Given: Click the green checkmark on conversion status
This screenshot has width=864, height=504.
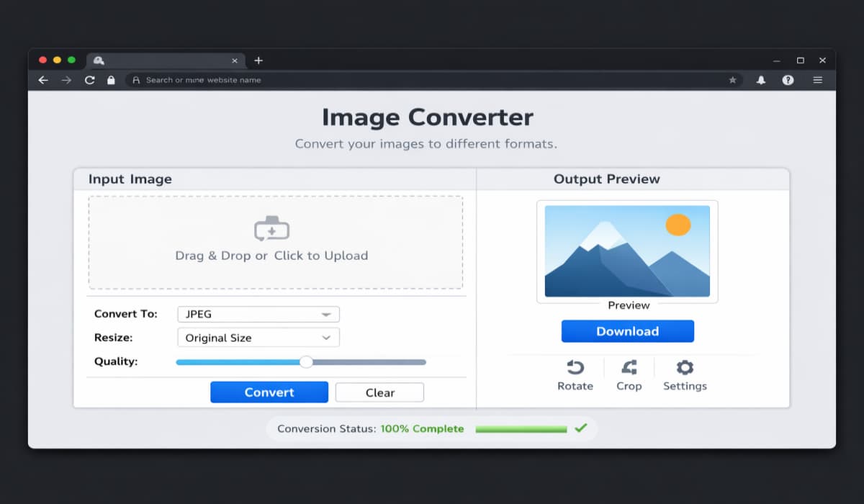Looking at the screenshot, I should pyautogui.click(x=580, y=428).
